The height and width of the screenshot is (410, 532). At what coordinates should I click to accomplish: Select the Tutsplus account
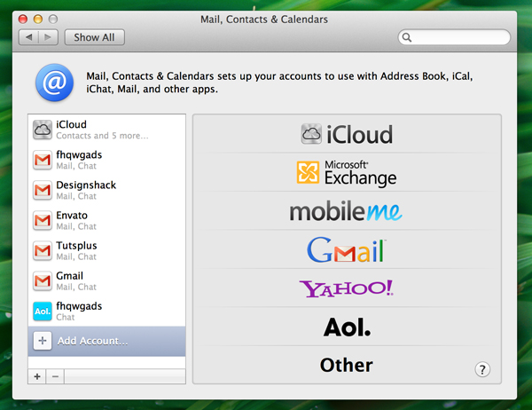point(107,250)
